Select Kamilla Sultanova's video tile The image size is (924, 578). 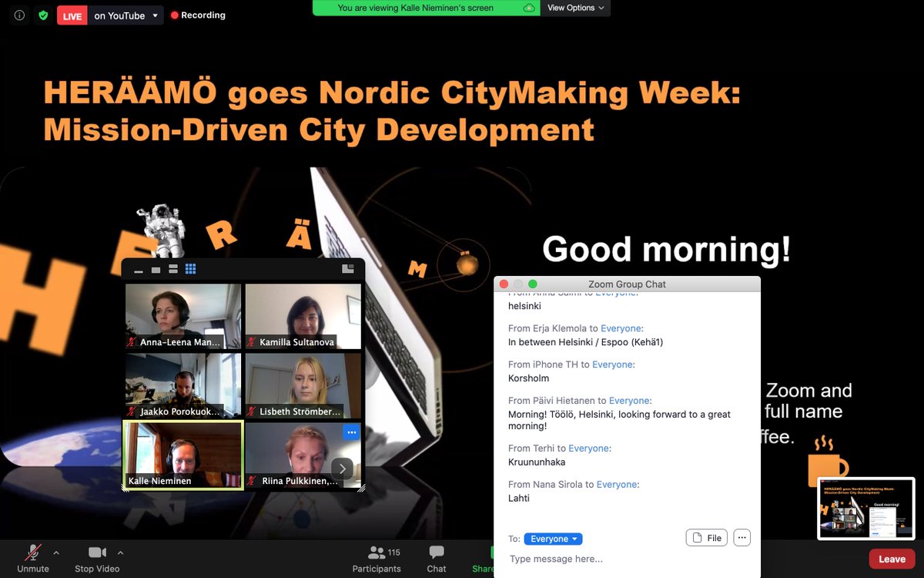point(303,316)
